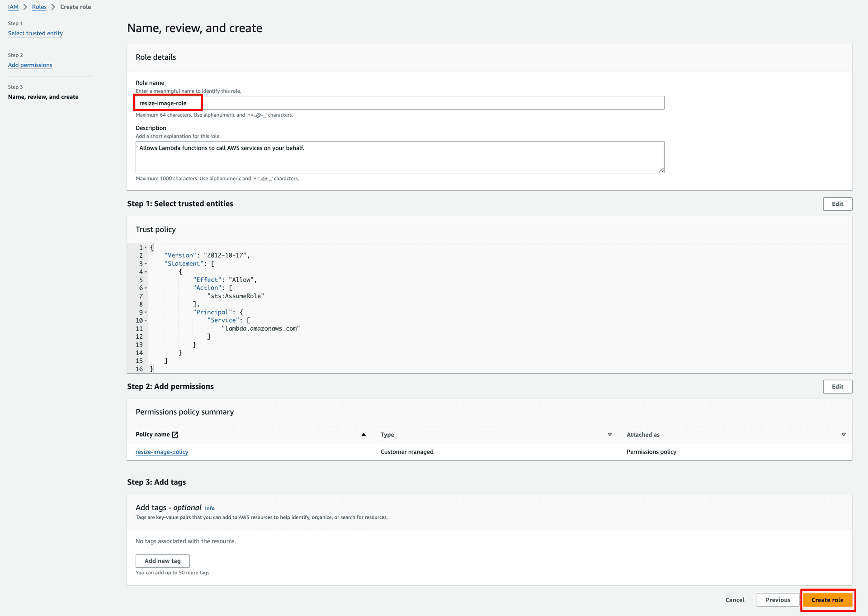868x616 pixels.
Task: Open Step 2 Add permissions
Action: point(30,65)
